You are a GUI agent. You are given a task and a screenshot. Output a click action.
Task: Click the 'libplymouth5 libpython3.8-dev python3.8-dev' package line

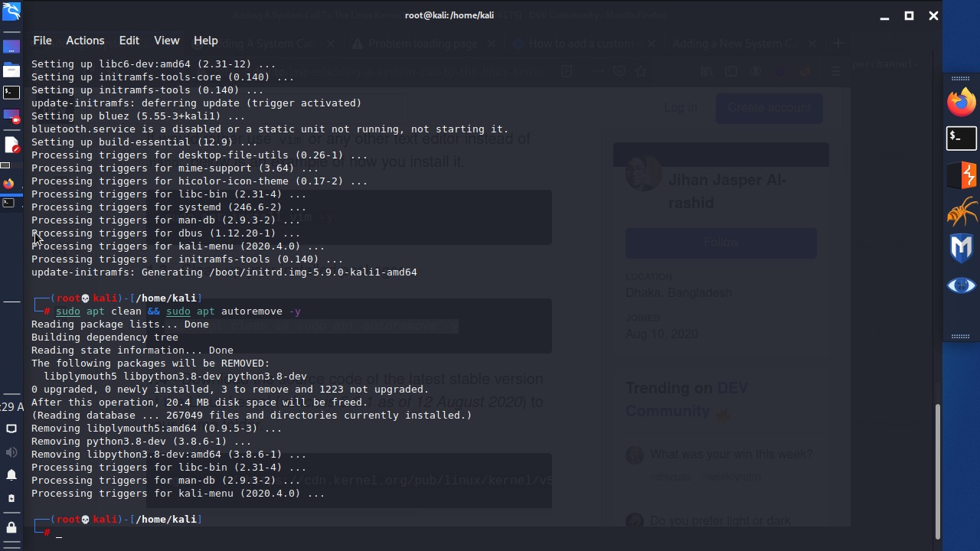pyautogui.click(x=175, y=377)
